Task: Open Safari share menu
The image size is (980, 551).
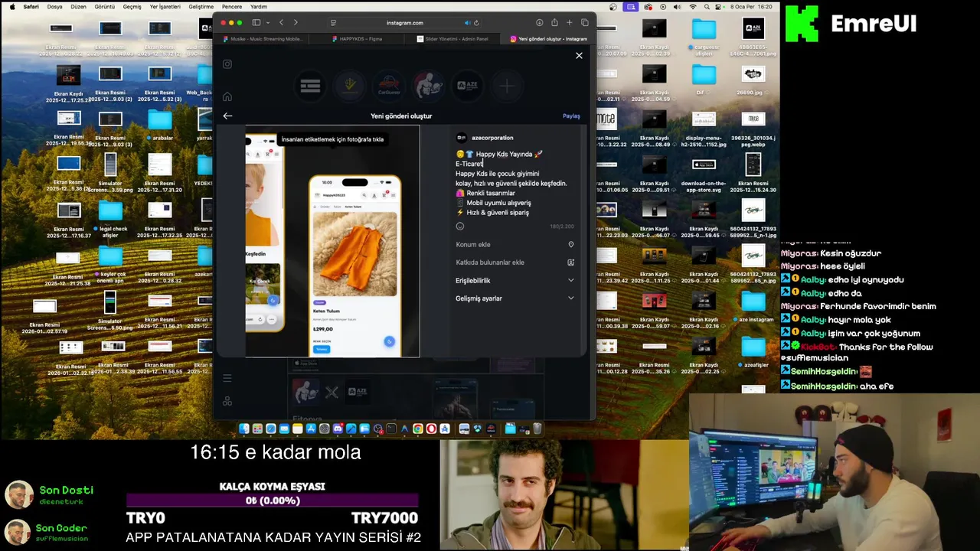Action: (554, 22)
